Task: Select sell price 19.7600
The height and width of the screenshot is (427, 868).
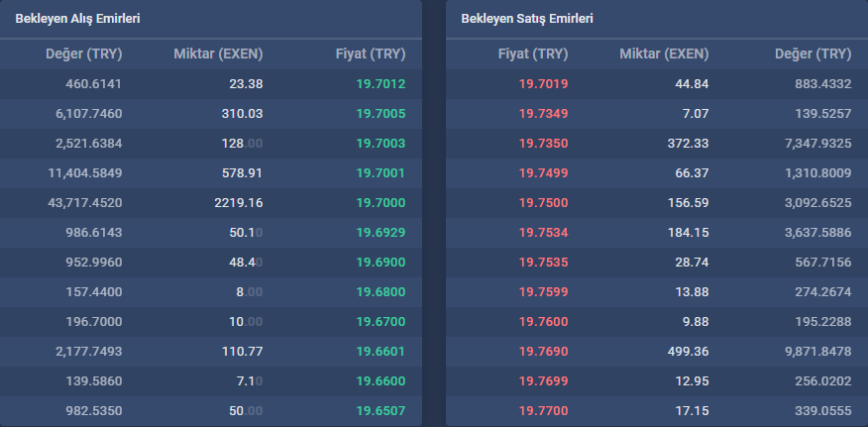Action: point(544,322)
